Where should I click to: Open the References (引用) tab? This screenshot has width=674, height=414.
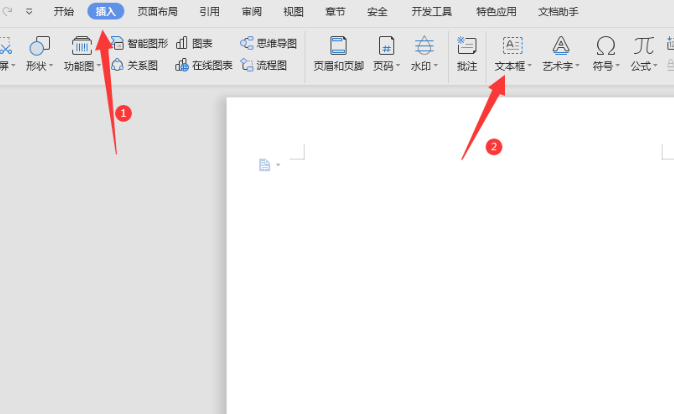click(x=209, y=12)
